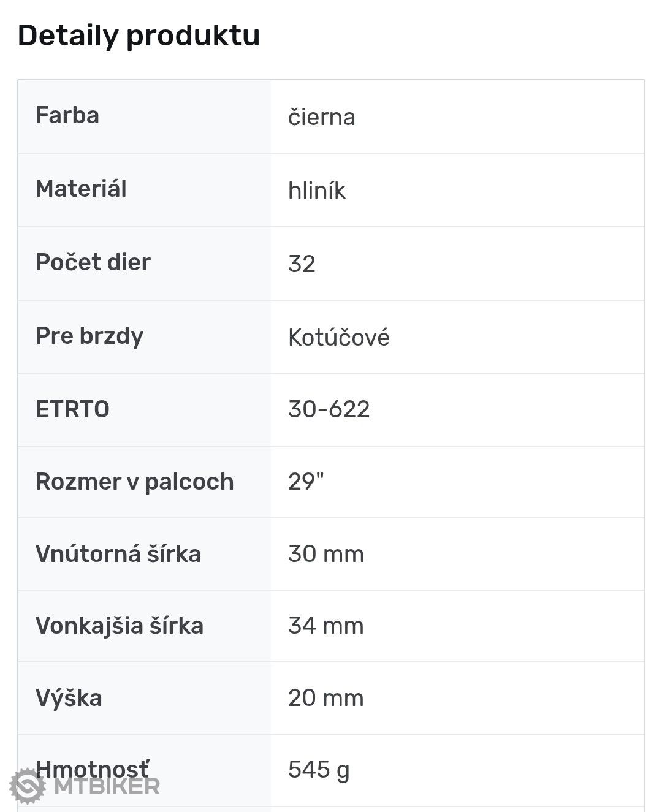Select the hliník material value
Image resolution: width=662 pixels, height=812 pixels.
[317, 190]
